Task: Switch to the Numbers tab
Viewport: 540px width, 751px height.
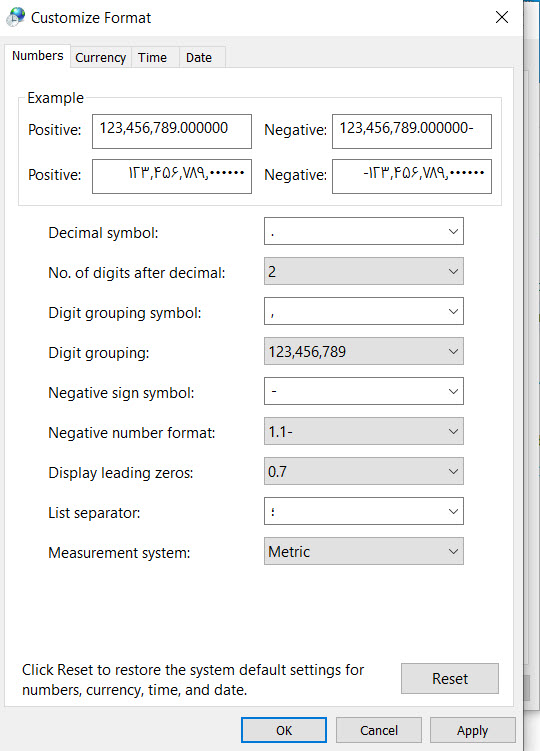Action: [x=37, y=56]
